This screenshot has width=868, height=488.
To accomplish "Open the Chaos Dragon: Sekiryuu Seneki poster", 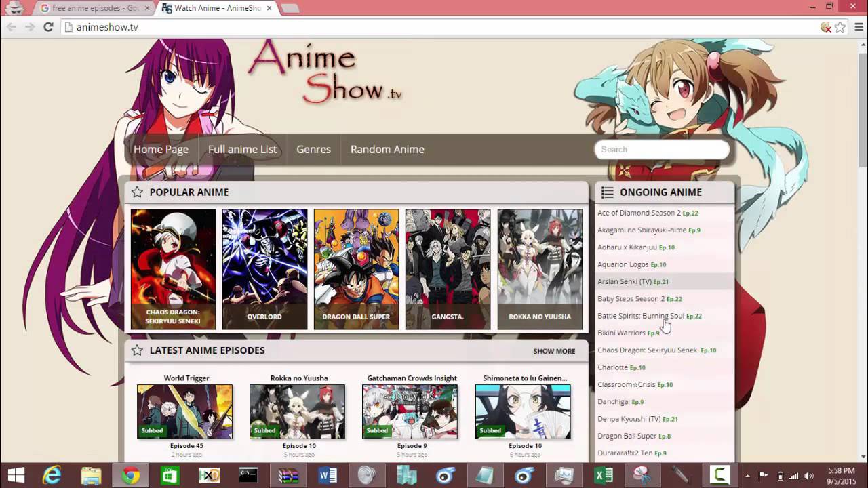I will click(173, 269).
